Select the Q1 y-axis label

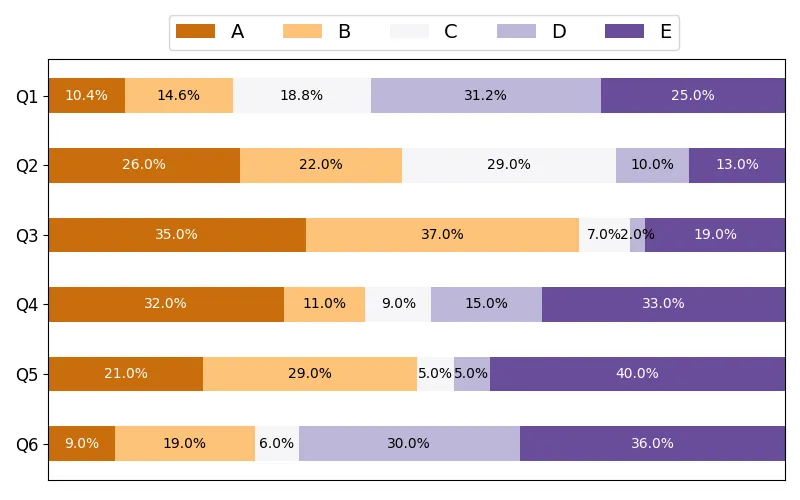[x=27, y=96]
